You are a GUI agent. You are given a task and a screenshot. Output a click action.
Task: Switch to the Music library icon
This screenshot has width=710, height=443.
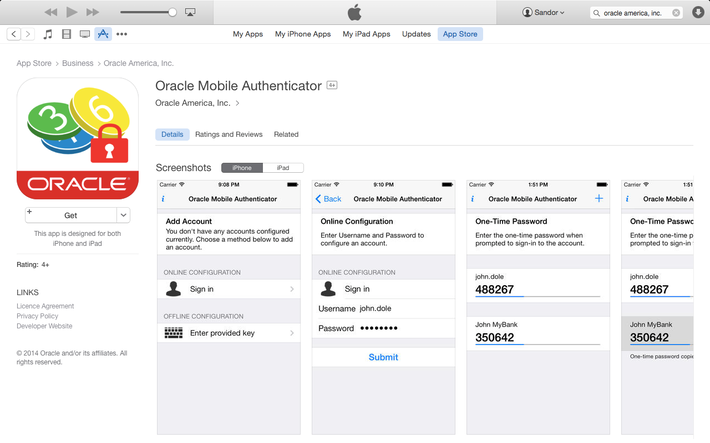(48, 34)
